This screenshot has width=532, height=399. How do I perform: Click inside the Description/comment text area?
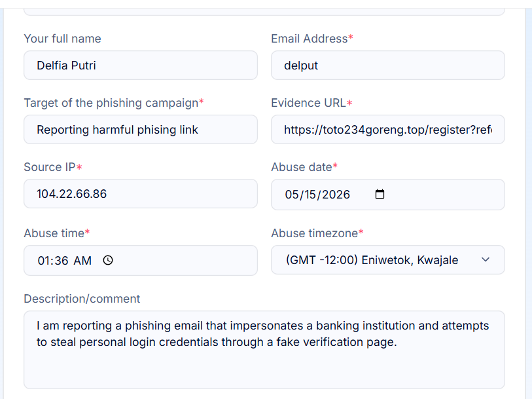(264, 350)
